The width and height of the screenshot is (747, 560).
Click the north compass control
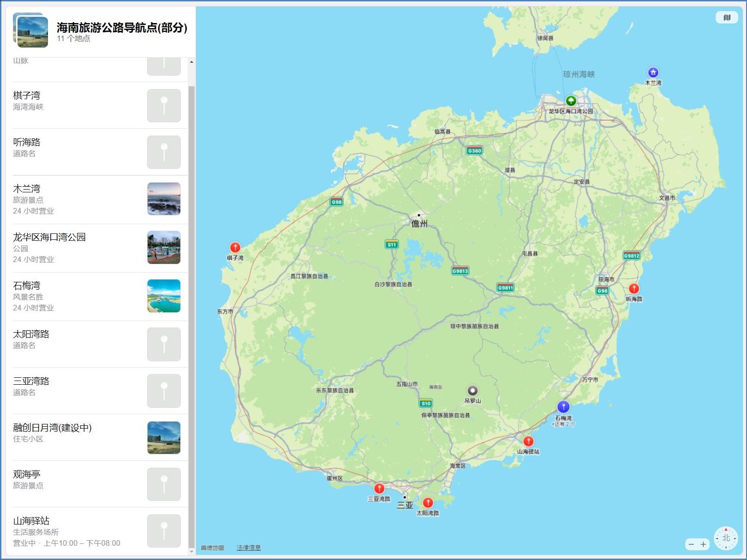coord(726,538)
